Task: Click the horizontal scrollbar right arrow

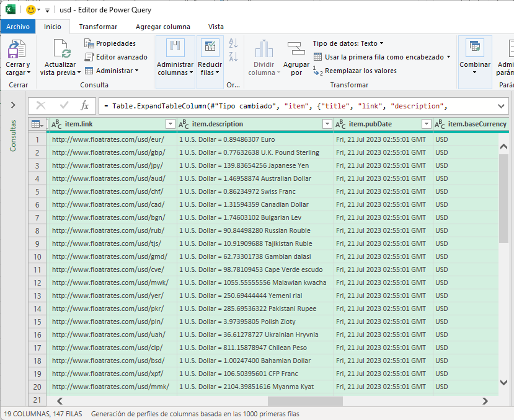Action: (x=485, y=401)
